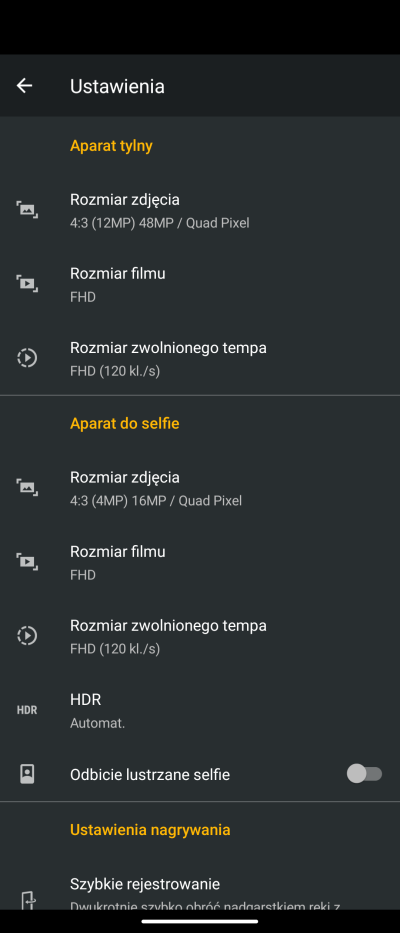The image size is (400, 933).
Task: Open selfie camera Rozmiar filmu setting
Action: tap(200, 562)
